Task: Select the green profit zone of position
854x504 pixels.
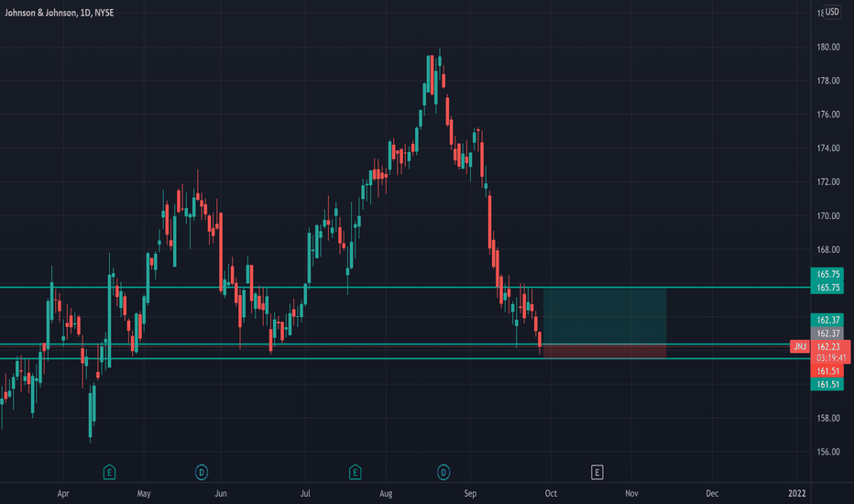Action: coord(605,315)
